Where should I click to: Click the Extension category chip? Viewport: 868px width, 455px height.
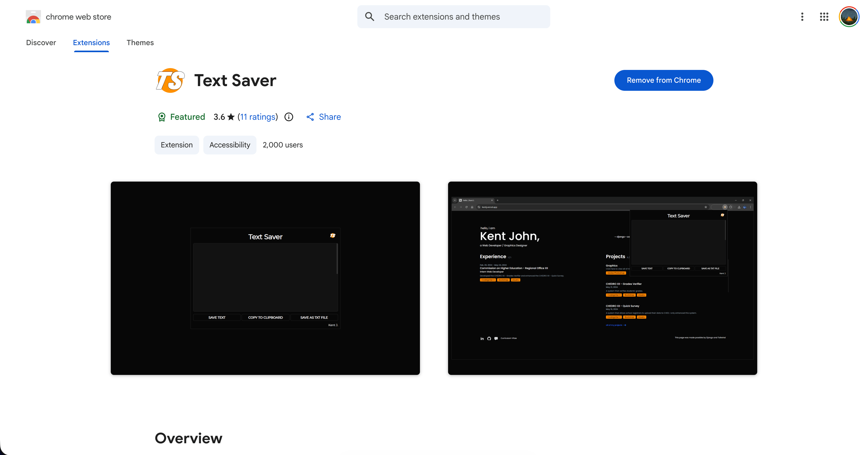click(176, 145)
